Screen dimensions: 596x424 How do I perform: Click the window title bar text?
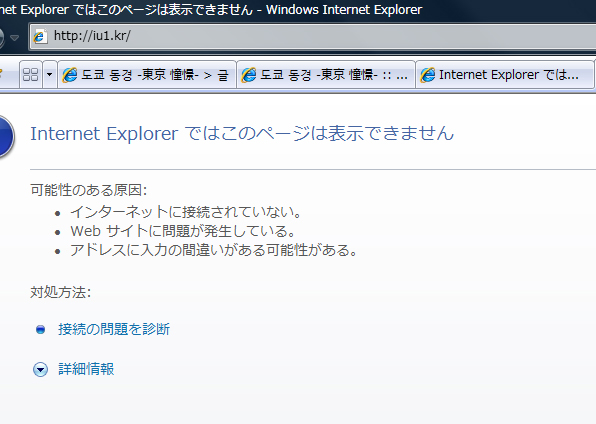(x=211, y=10)
